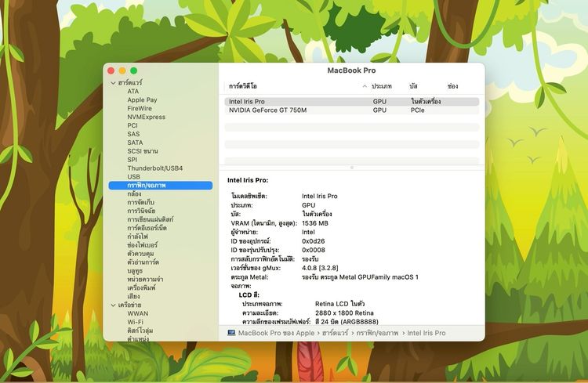The width and height of the screenshot is (588, 383).
Task: Click the เครือข่าย section label
Action: point(129,305)
